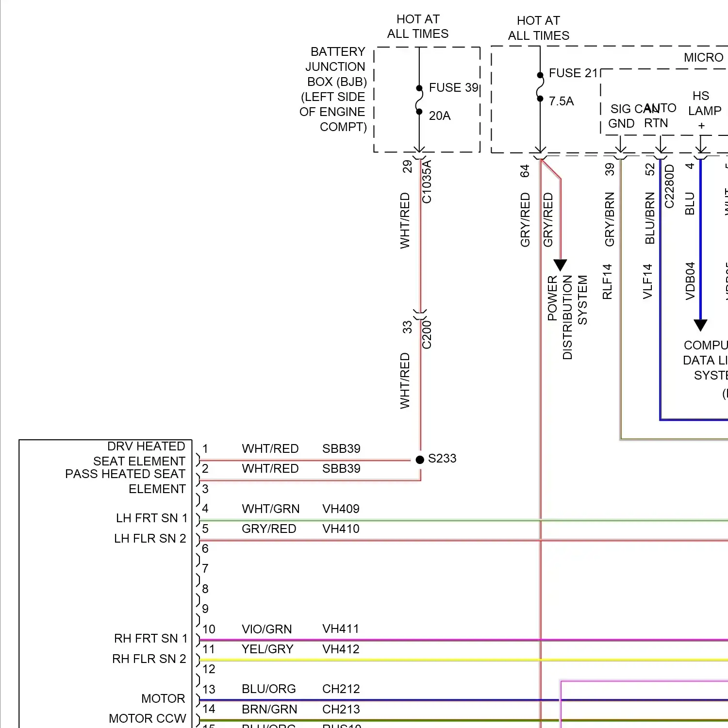The width and height of the screenshot is (728, 728).
Task: Click the C200 connector label
Action: pyautogui.click(x=427, y=335)
